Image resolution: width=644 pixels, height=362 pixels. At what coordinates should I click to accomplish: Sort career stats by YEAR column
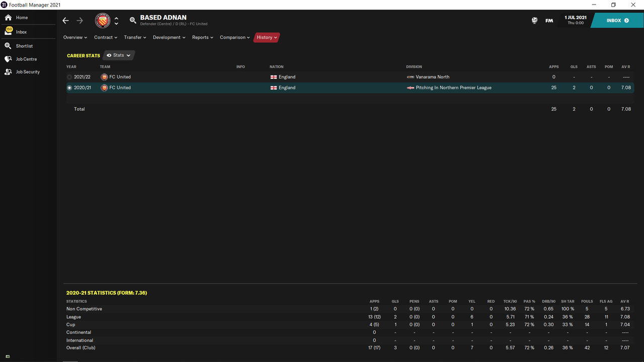tap(71, 67)
